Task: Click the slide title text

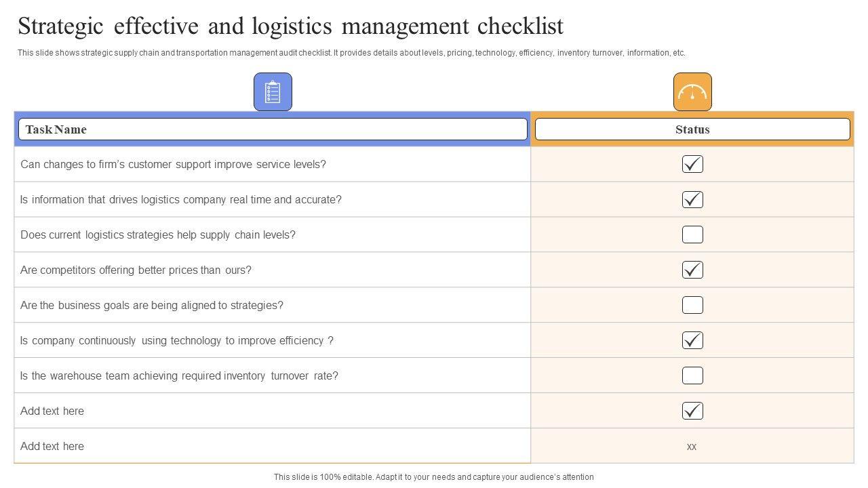Action: click(x=290, y=26)
